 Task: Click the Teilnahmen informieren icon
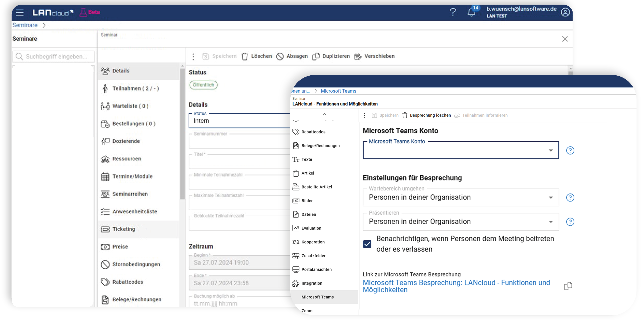click(x=457, y=115)
